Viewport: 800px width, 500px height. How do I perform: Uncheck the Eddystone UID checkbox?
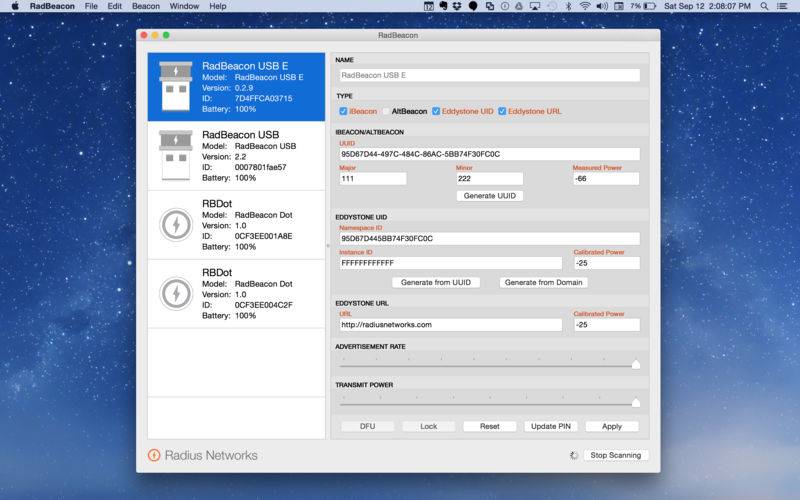436,111
